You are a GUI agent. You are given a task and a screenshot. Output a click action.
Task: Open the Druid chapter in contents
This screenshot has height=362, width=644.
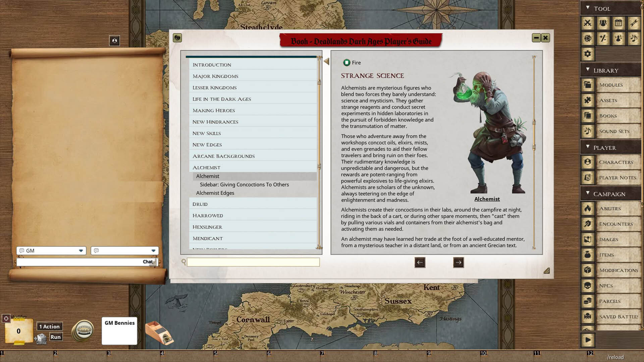[200, 204]
